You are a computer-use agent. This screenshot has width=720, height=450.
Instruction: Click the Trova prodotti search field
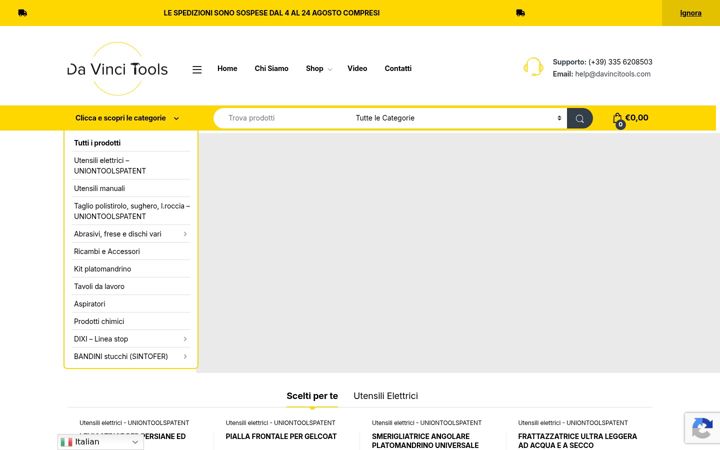click(x=285, y=118)
